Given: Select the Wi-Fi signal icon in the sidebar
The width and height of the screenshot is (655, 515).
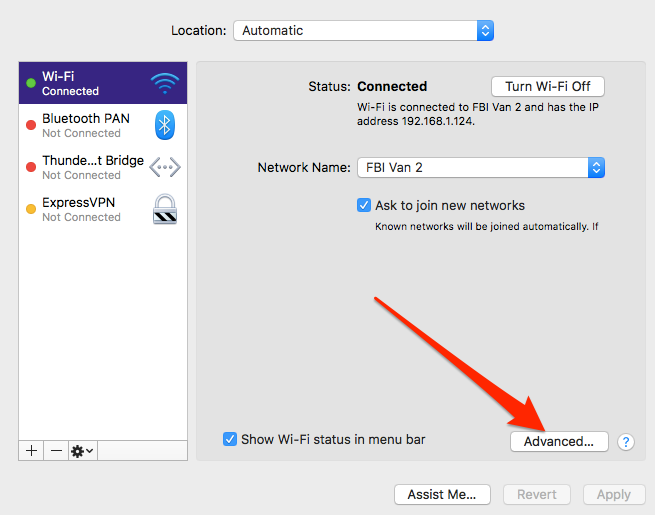Looking at the screenshot, I should tap(165, 83).
